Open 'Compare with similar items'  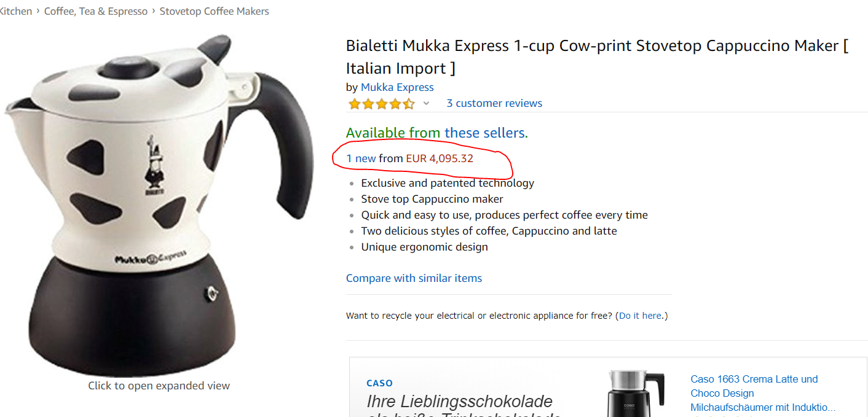414,278
